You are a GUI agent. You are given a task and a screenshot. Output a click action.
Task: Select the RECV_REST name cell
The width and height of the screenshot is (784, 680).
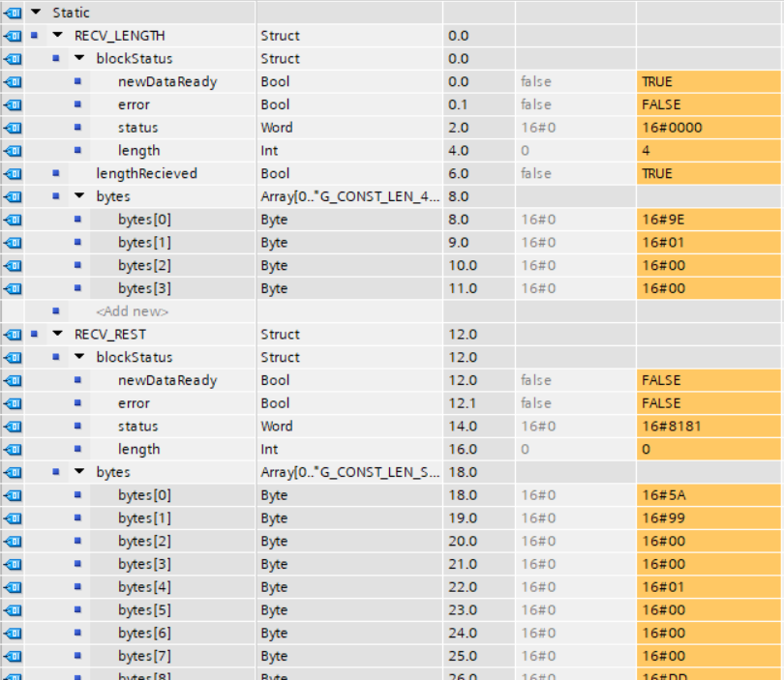coord(110,335)
